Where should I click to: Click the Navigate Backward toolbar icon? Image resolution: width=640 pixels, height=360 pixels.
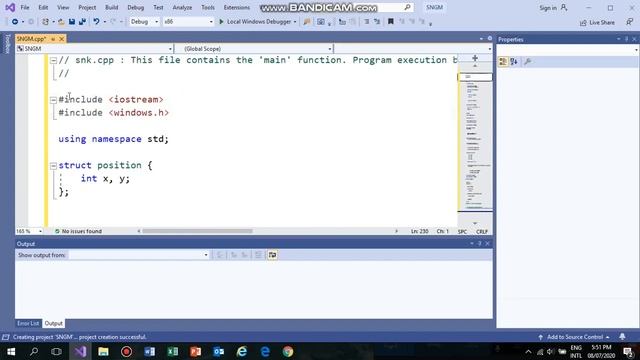coord(15,22)
